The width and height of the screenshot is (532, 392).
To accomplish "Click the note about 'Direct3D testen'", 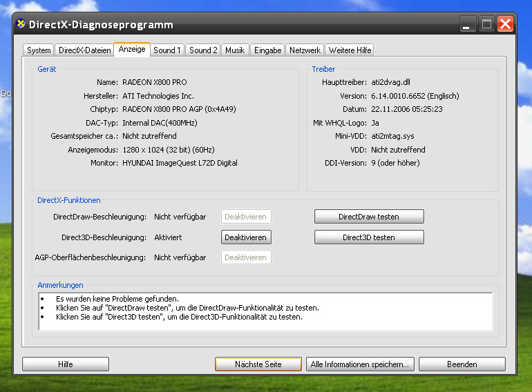I will [179, 317].
